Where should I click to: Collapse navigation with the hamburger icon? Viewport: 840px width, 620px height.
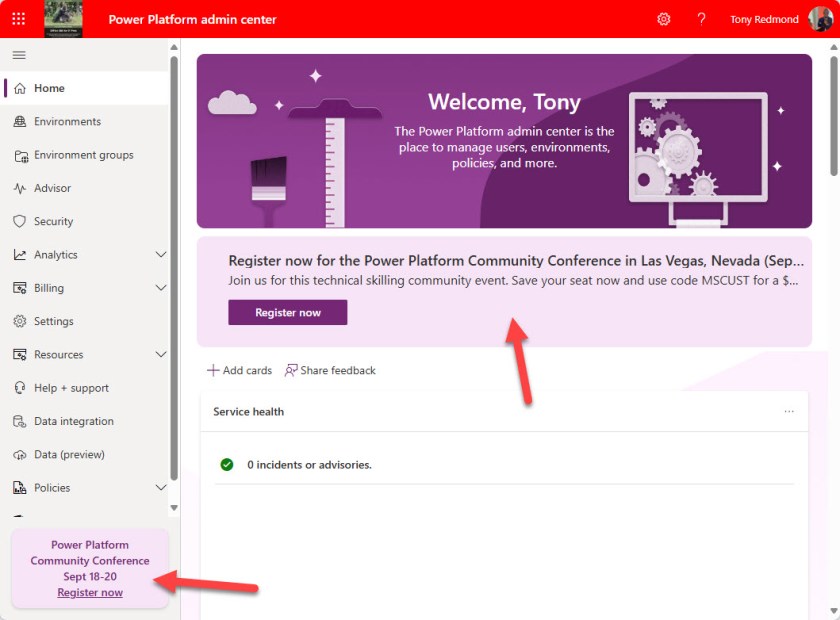coord(19,55)
